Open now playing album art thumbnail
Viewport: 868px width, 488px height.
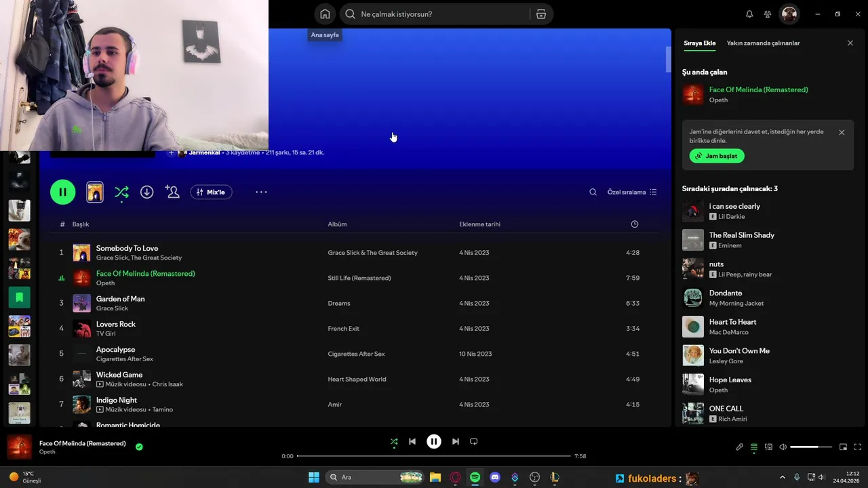tap(19, 447)
